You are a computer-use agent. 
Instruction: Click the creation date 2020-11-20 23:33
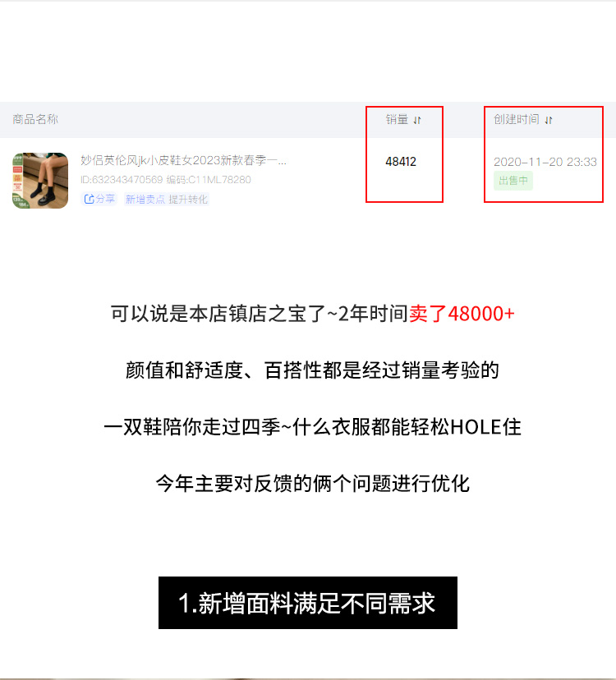pos(545,162)
